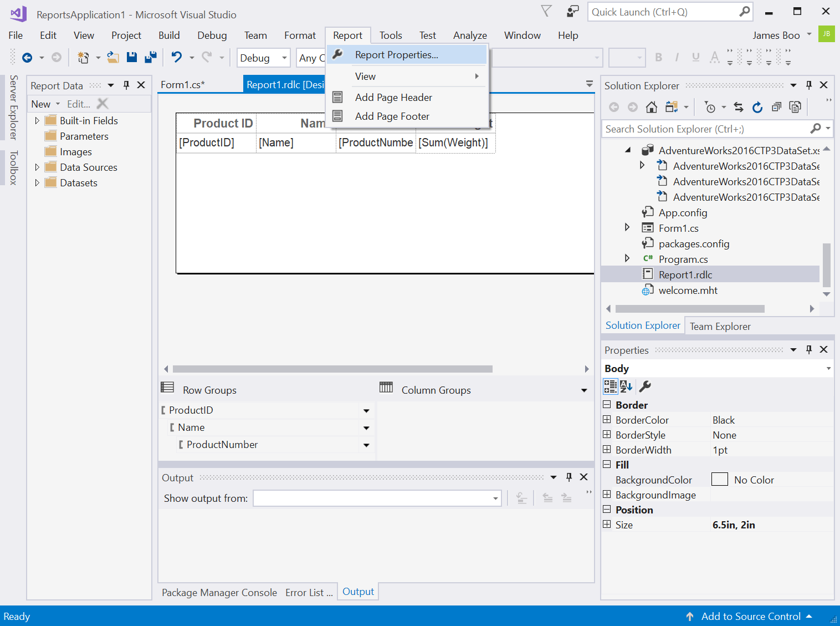Viewport: 840px width, 626px height.
Task: Select Report1.rdlc in Solution Explorer
Action: click(x=685, y=274)
